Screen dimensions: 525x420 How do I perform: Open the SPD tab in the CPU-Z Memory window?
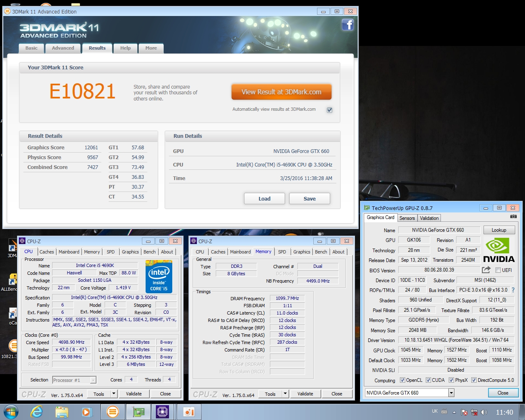[x=282, y=252]
